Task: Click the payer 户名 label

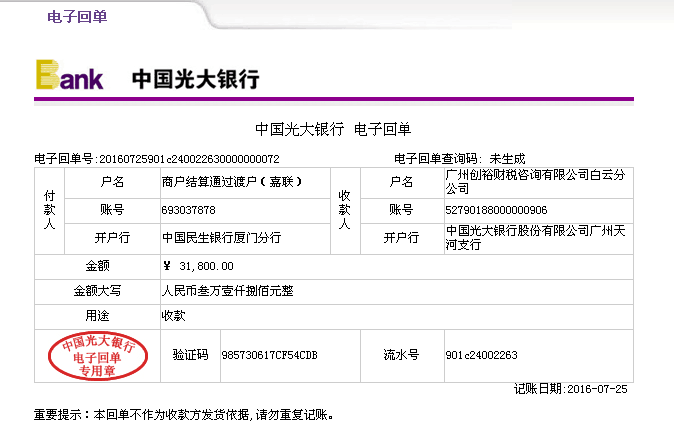Action: tap(112, 182)
